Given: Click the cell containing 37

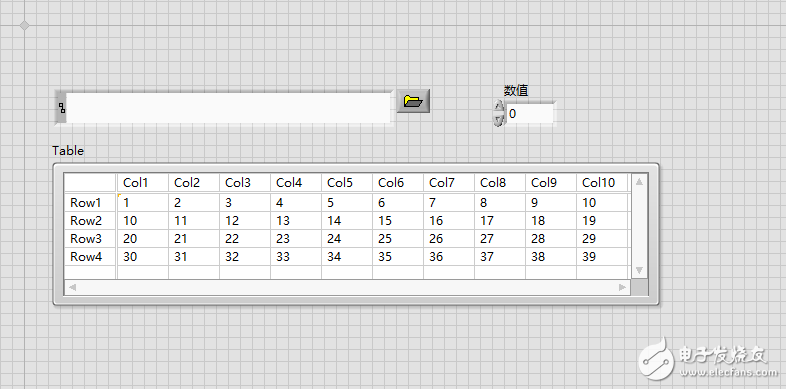Looking at the screenshot, I should tap(500, 257).
